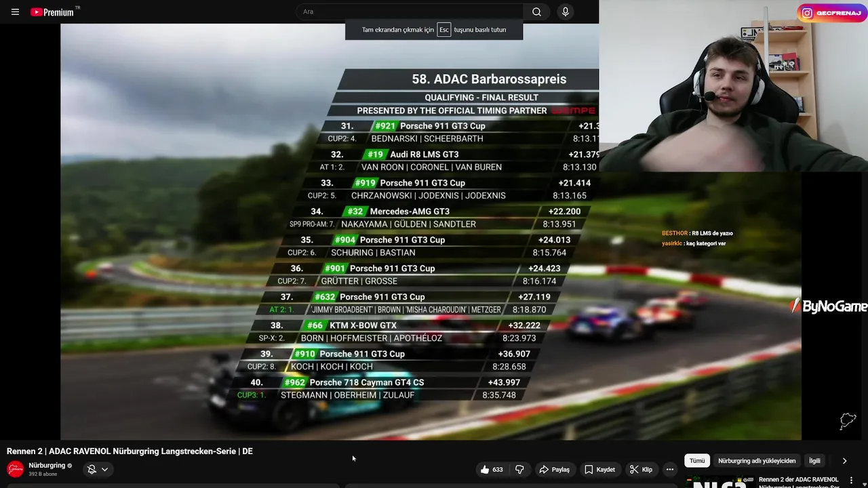Dislike the video with thumbs down
Screen dimensions: 868x488
[x=519, y=469]
